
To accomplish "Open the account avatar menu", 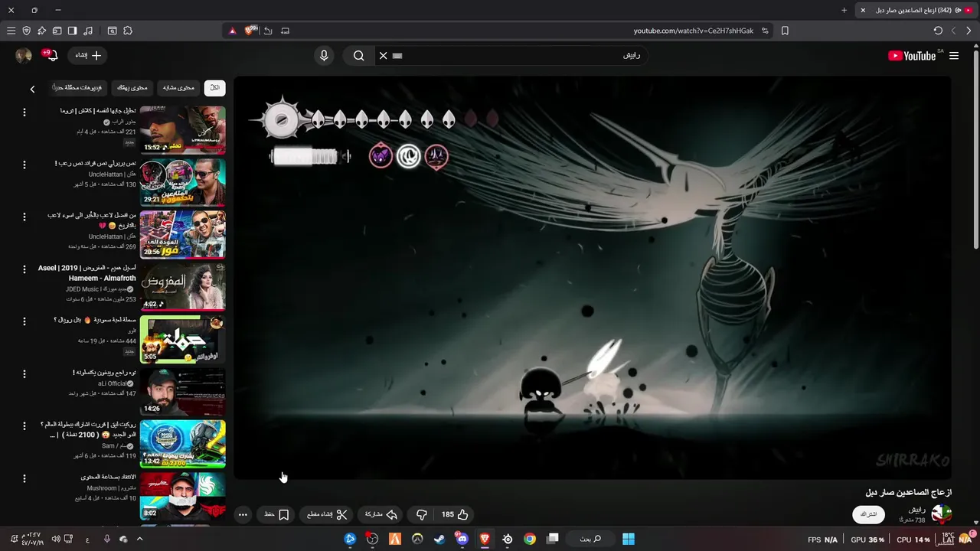I will (24, 55).
